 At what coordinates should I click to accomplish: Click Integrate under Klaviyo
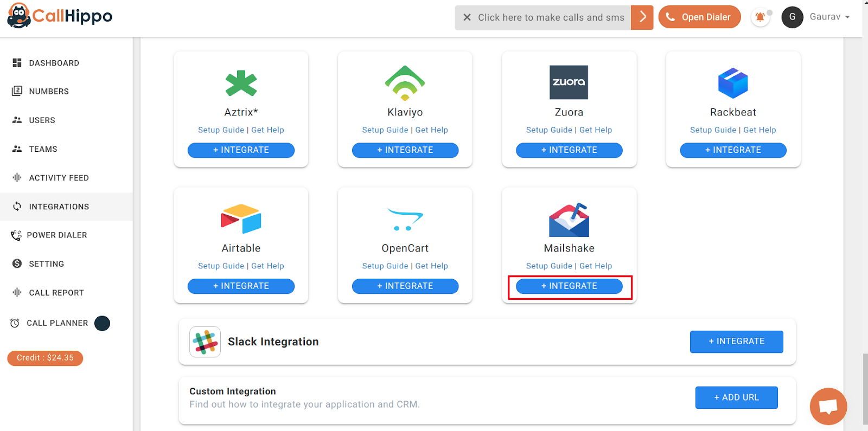(x=405, y=150)
